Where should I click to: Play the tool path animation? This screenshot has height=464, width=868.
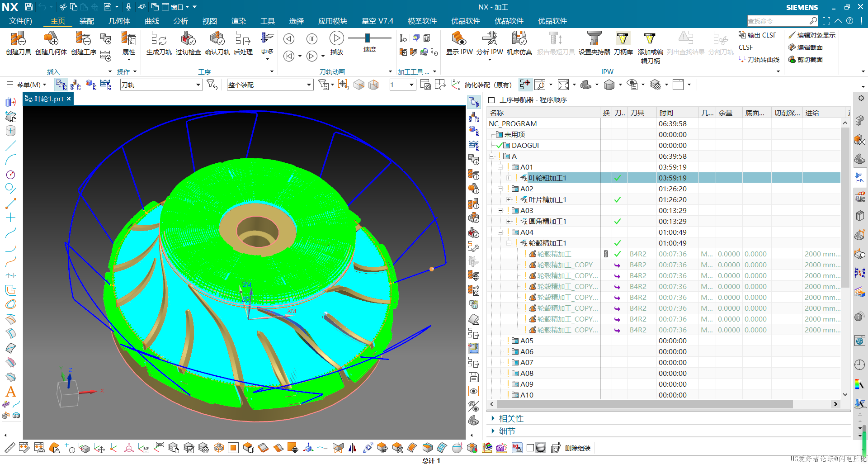(336, 38)
